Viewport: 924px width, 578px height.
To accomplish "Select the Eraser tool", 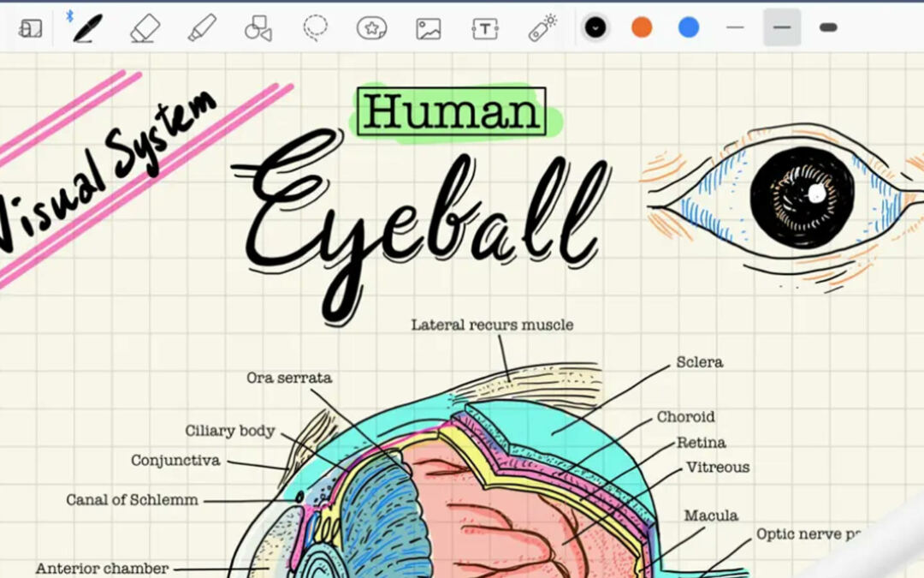I will pos(145,27).
